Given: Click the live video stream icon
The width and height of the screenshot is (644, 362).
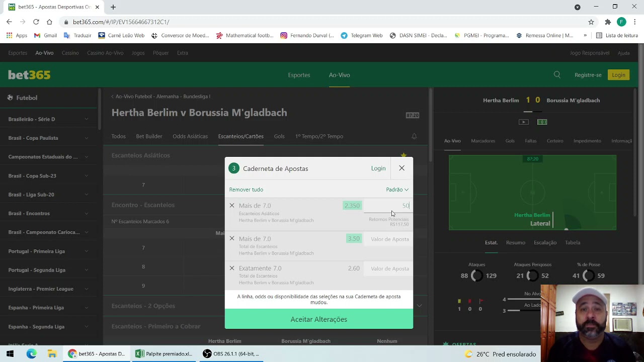Looking at the screenshot, I should click(524, 122).
